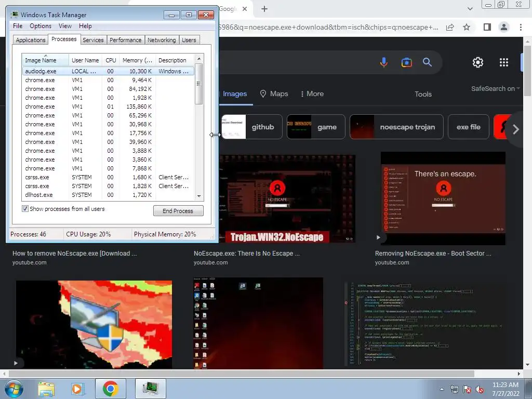
Task: Switch to the Applications tab
Action: tap(31, 40)
